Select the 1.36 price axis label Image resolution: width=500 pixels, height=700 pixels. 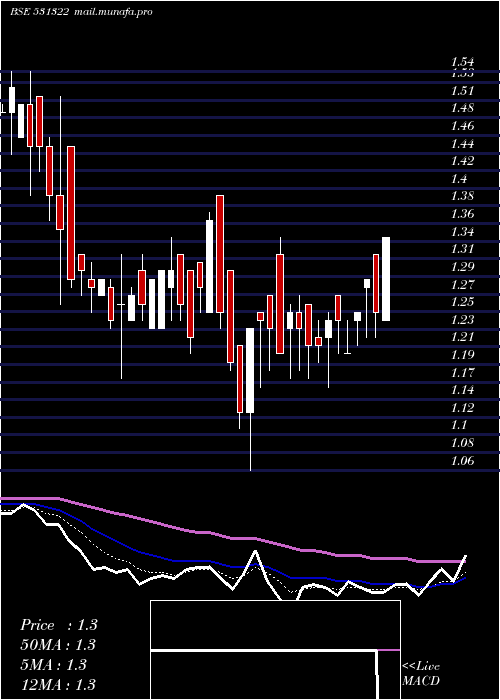click(x=462, y=214)
